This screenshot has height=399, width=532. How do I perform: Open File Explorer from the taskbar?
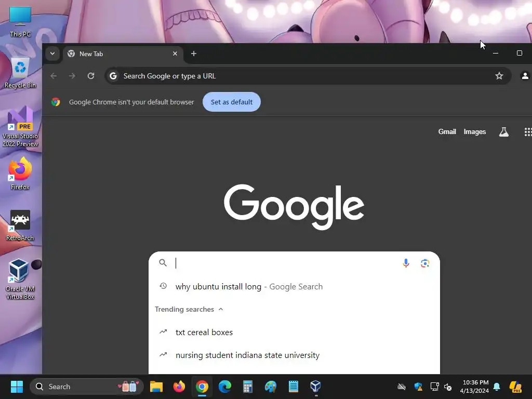[156, 387]
